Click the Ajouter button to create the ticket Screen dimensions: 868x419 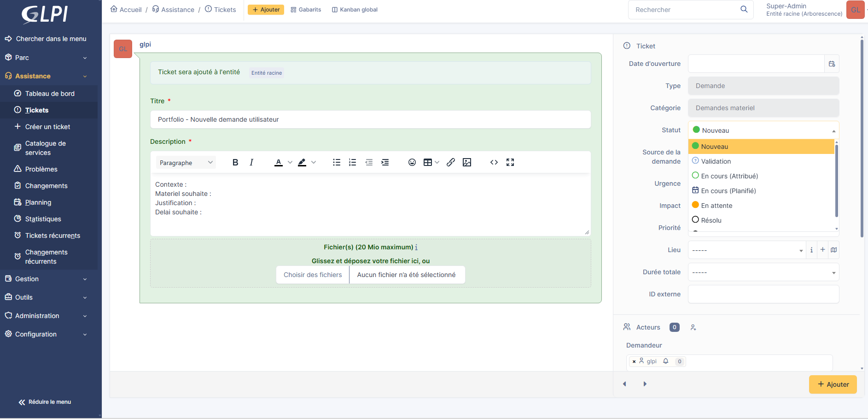coord(833,384)
